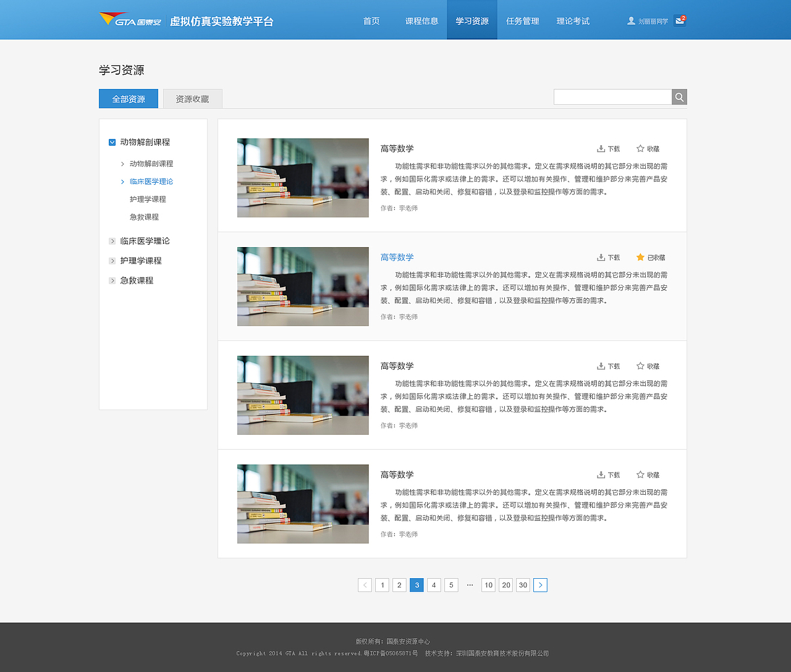Expand the 急救课程 sidebar category

(x=112, y=280)
